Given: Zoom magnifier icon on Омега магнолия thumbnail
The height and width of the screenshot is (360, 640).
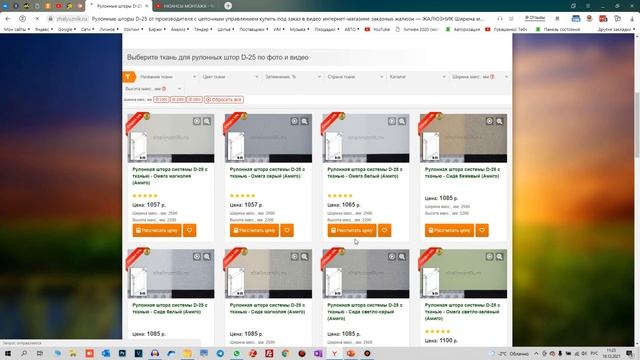Looking at the screenshot, I should click(207, 121).
